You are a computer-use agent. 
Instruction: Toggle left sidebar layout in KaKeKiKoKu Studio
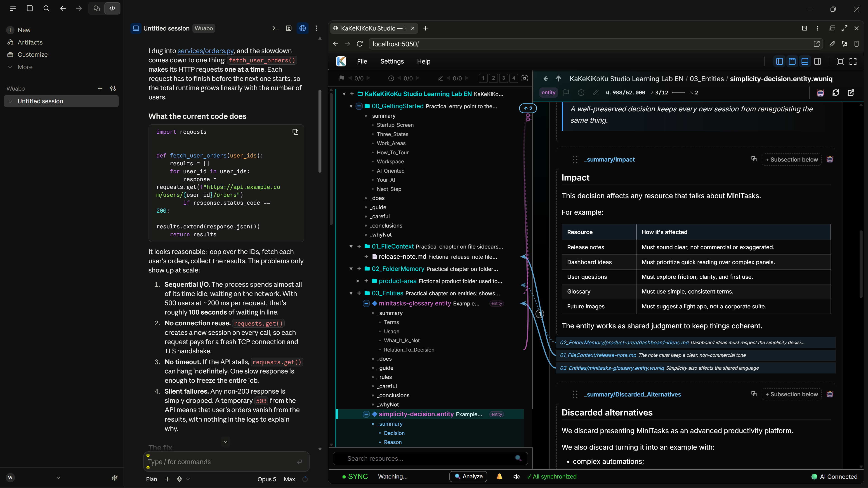click(x=779, y=61)
